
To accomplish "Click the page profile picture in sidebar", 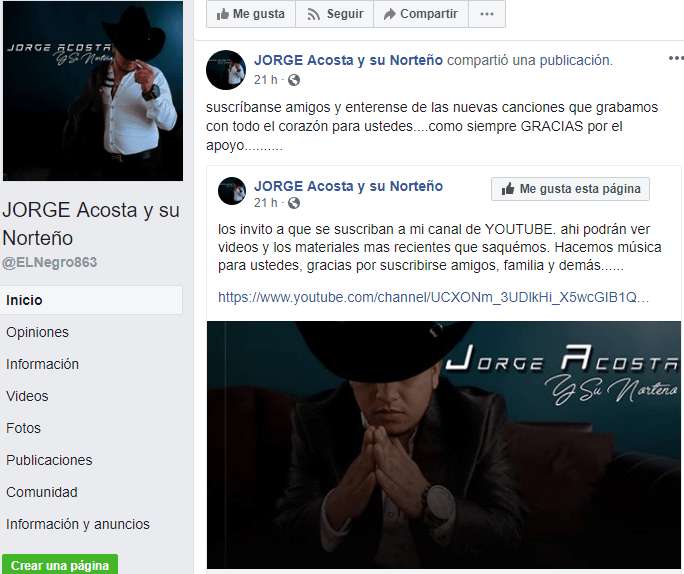I will click(93, 91).
